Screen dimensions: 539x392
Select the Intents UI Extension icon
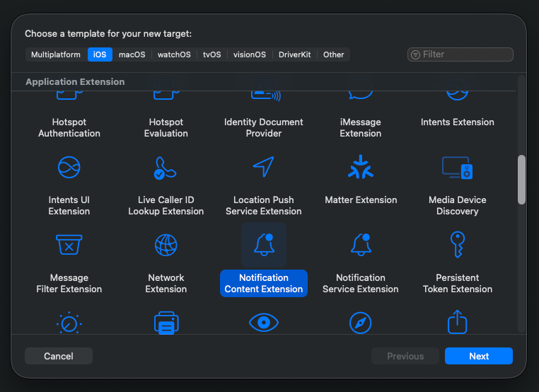click(69, 168)
